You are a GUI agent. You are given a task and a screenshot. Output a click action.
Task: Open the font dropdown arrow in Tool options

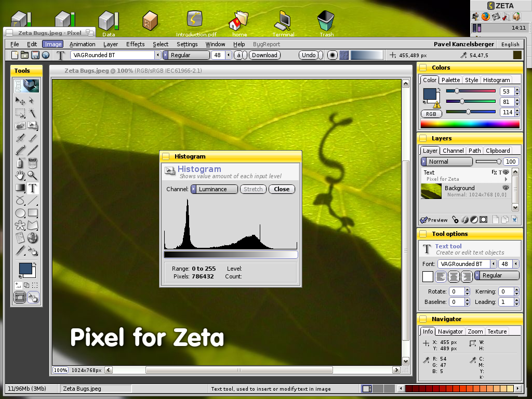pos(494,263)
